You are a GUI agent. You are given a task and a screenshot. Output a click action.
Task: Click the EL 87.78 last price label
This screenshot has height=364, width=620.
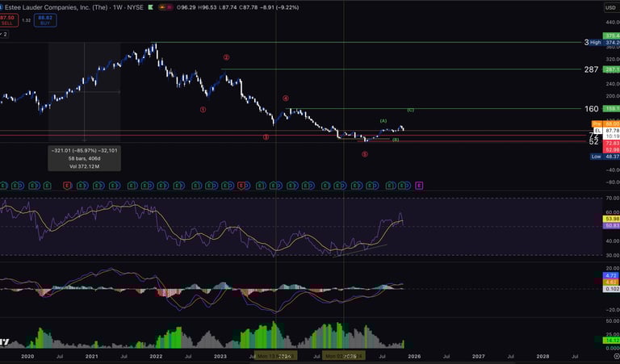click(607, 131)
